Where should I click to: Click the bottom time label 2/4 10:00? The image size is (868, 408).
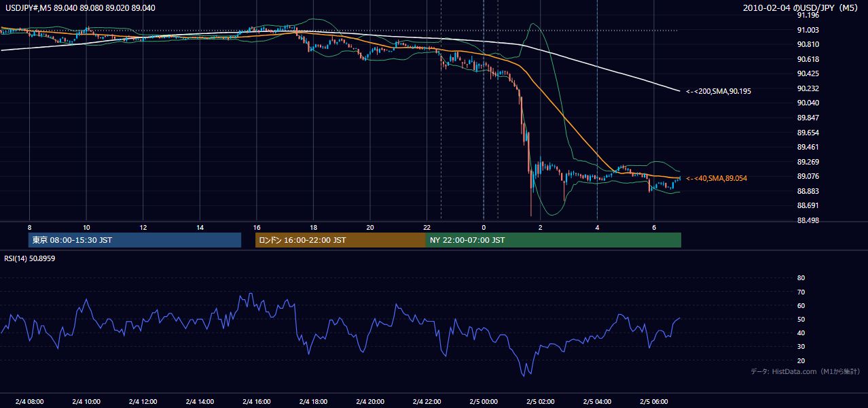[x=86, y=401]
